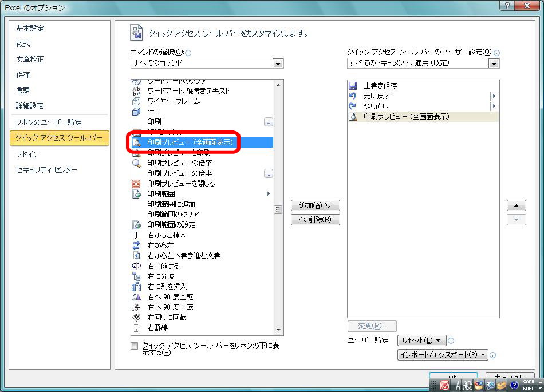Click the command list scrollbar up arrow
The width and height of the screenshot is (544, 392).
point(278,85)
